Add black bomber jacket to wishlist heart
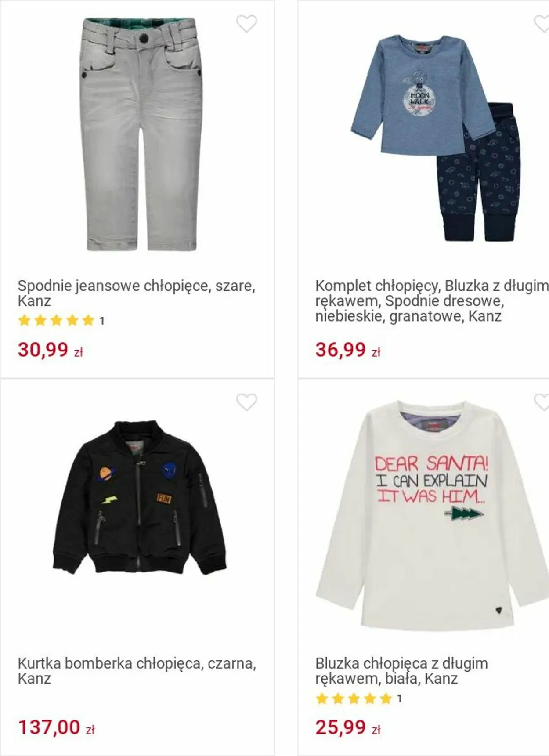Viewport: 549px width, 756px height. click(x=246, y=402)
